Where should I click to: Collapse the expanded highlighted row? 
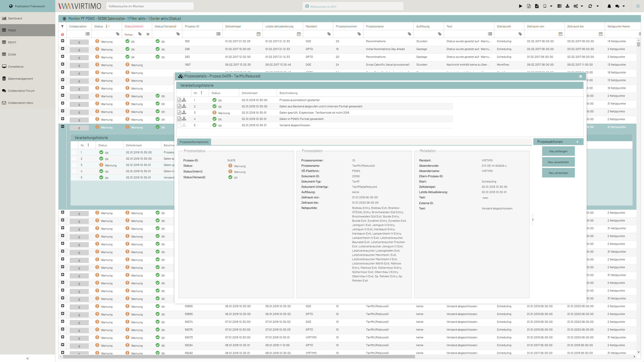(62, 127)
